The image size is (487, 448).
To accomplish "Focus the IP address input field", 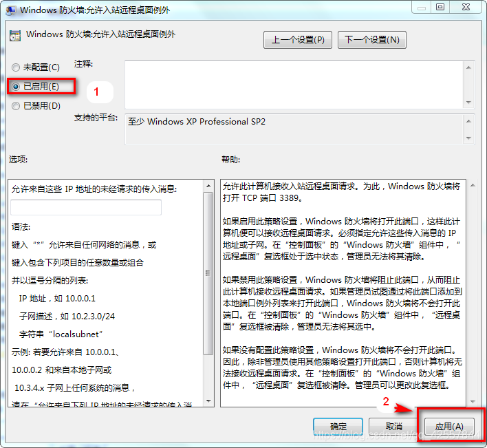I will tap(86, 207).
